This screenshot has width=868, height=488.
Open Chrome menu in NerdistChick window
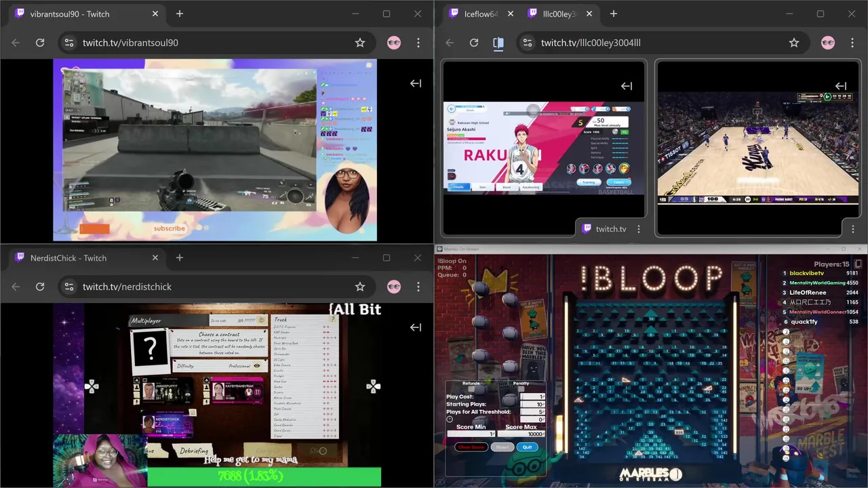[418, 287]
